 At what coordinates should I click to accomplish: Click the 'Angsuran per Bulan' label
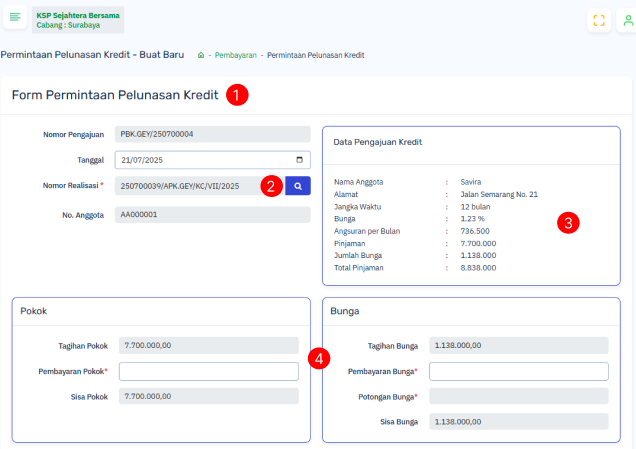pos(367,231)
